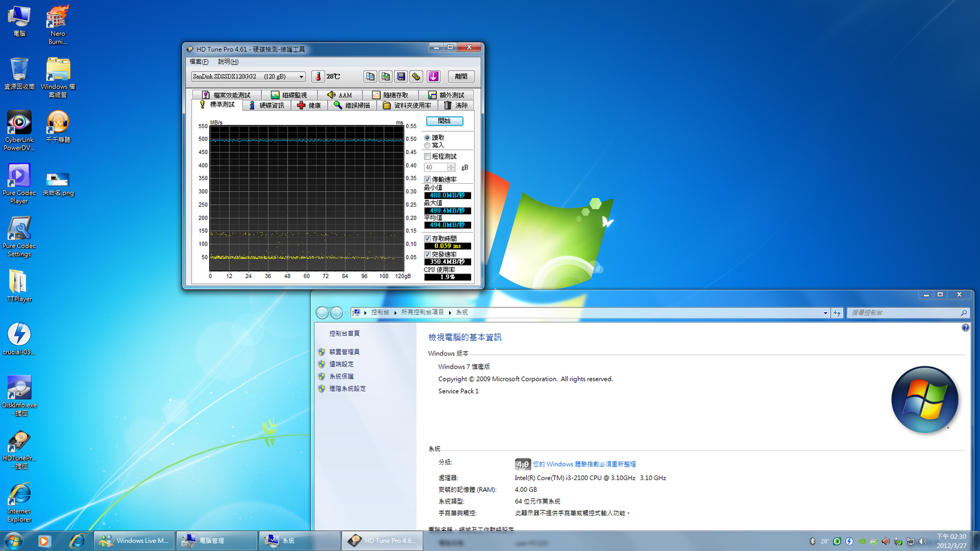Open Pure Codec Player desktop icon
The height and width of the screenshot is (551, 980).
pyautogui.click(x=19, y=184)
